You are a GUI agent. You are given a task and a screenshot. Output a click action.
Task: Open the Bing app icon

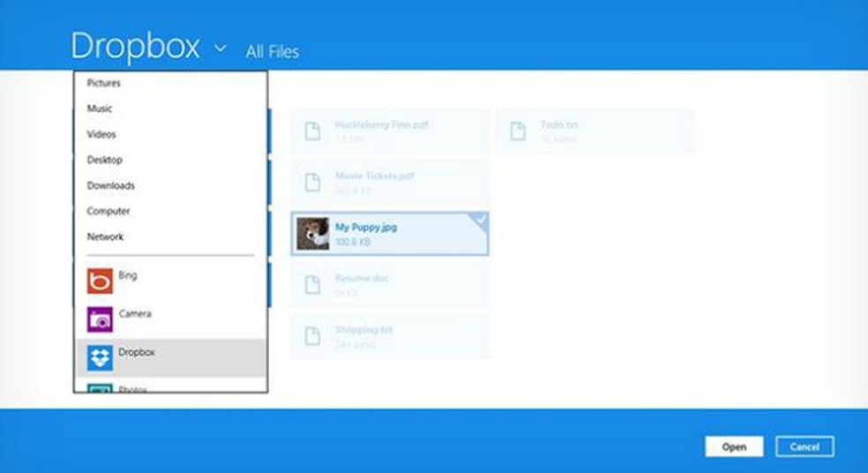tap(100, 281)
